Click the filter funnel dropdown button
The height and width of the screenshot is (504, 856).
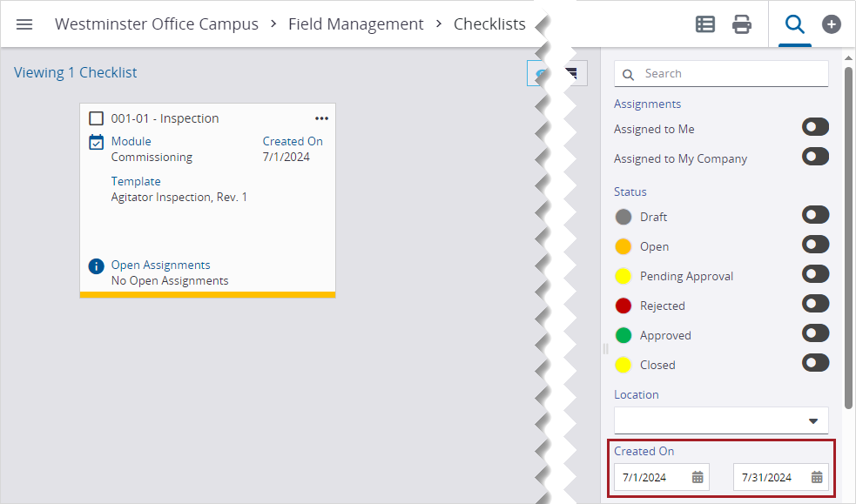(x=572, y=74)
